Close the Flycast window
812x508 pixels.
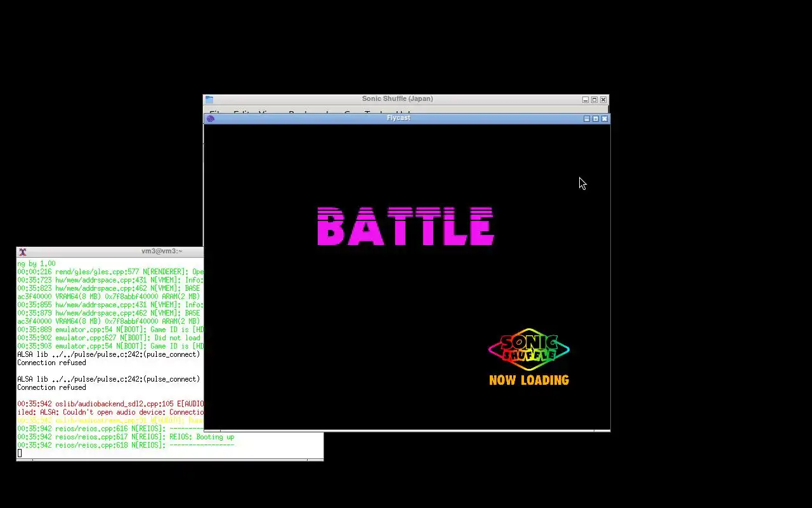(x=605, y=119)
